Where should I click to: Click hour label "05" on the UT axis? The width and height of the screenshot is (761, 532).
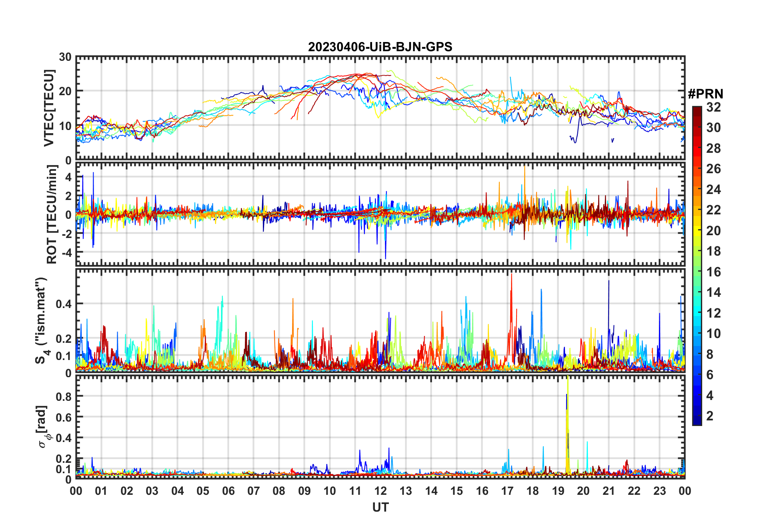[x=203, y=491]
